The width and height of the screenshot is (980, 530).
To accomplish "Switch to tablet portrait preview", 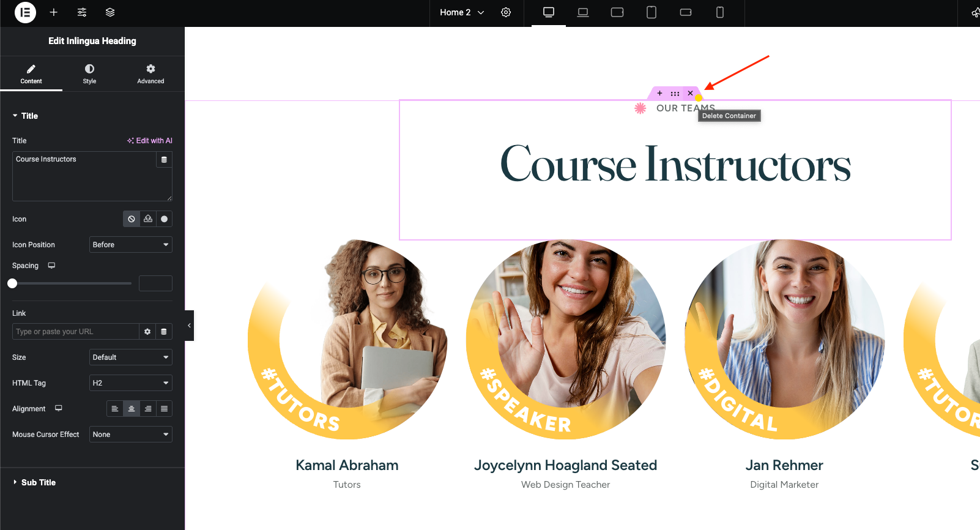I will [x=651, y=12].
